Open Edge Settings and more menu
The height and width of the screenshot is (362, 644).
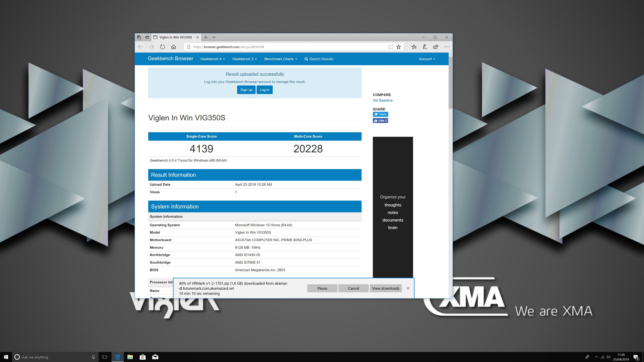(x=447, y=47)
